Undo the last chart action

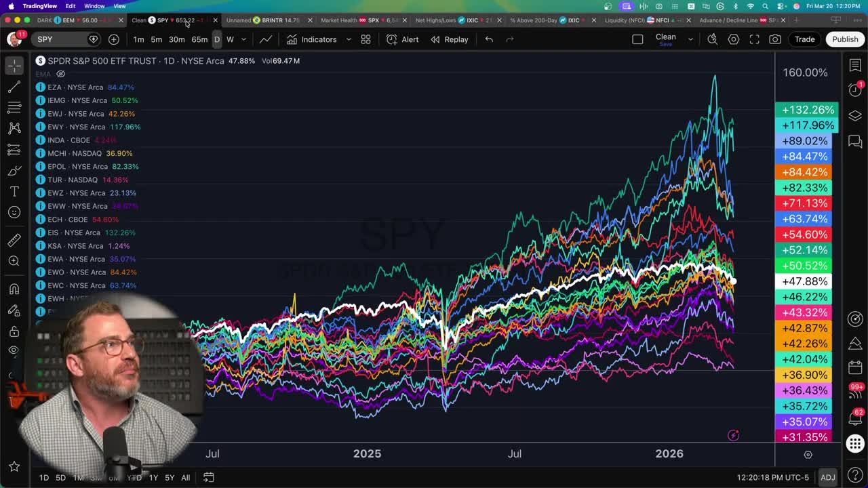point(489,39)
